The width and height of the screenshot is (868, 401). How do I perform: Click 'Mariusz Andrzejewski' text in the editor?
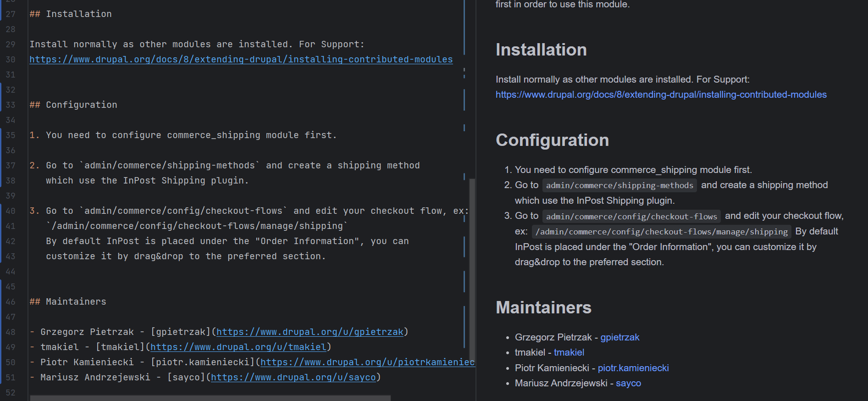click(95, 378)
